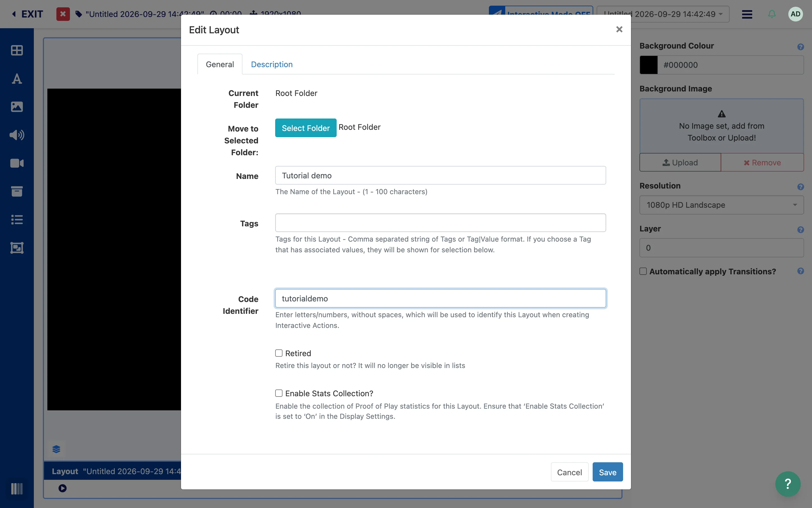The width and height of the screenshot is (812, 508).
Task: Open Background Colour help icon
Action: (801, 47)
